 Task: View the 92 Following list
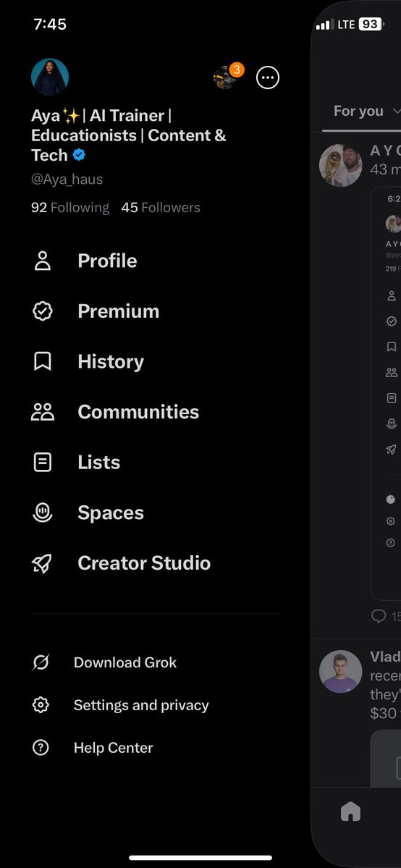pos(70,208)
